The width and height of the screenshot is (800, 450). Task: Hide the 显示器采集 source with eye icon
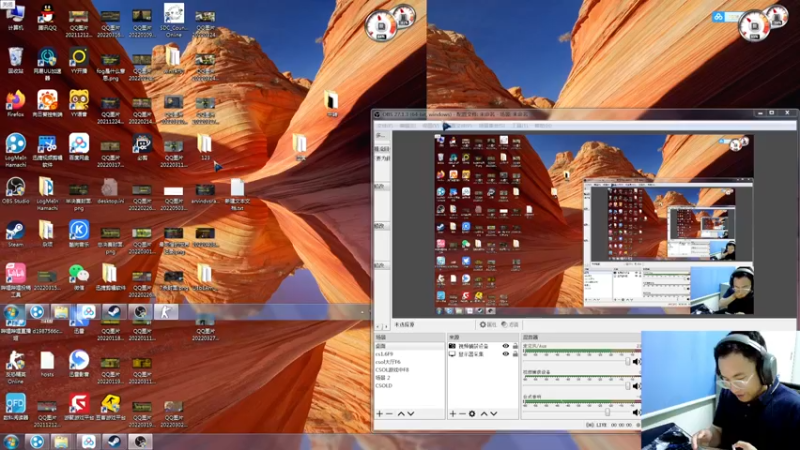pos(506,354)
